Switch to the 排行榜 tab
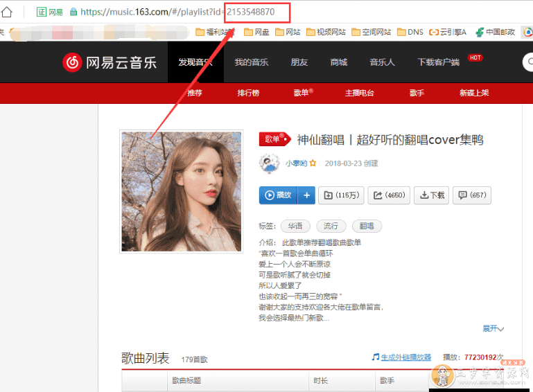Viewport: 533px width, 392px height. click(248, 93)
